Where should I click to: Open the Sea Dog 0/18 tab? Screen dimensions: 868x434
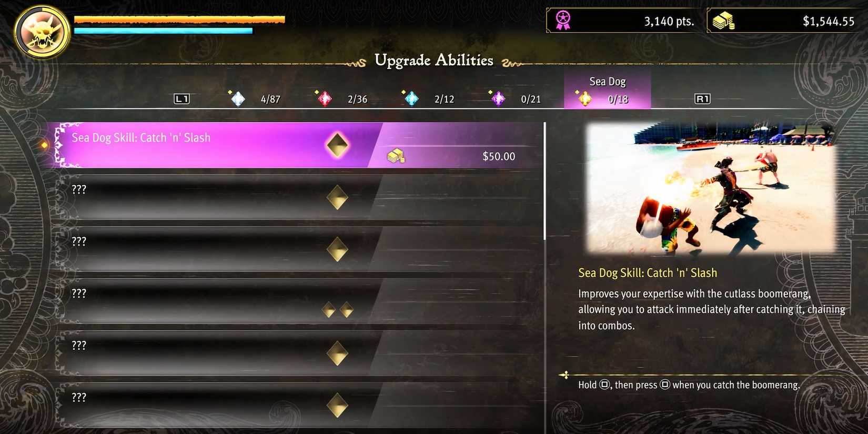tap(607, 90)
